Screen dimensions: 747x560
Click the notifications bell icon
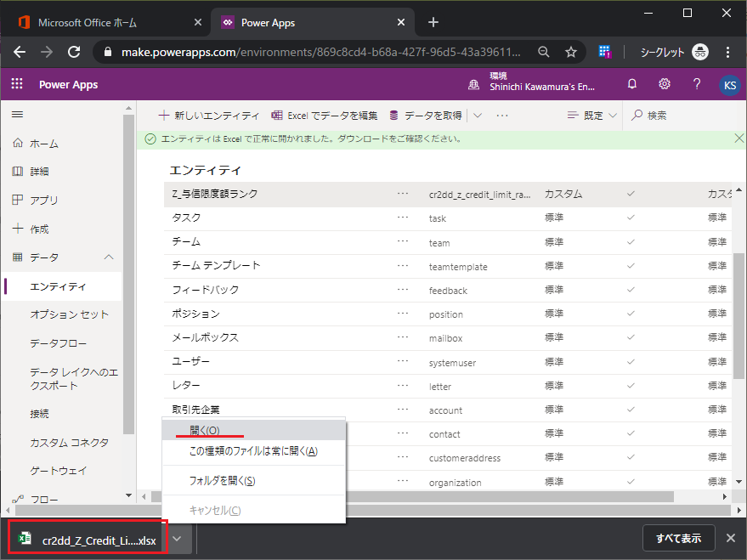click(631, 84)
